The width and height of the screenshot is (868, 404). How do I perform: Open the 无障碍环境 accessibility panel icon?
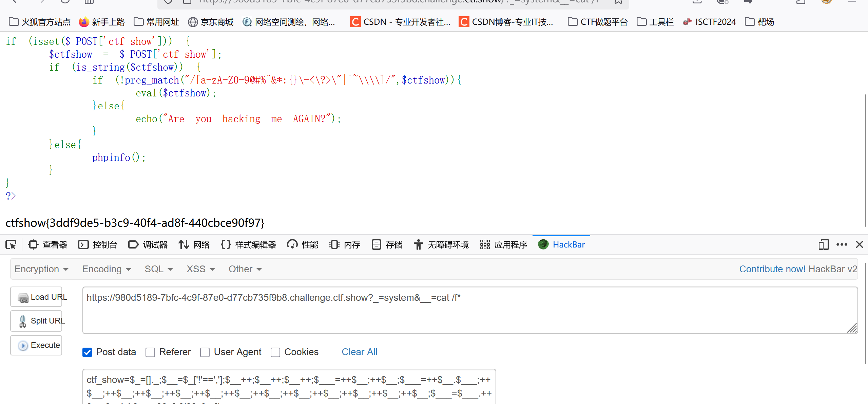(x=418, y=244)
